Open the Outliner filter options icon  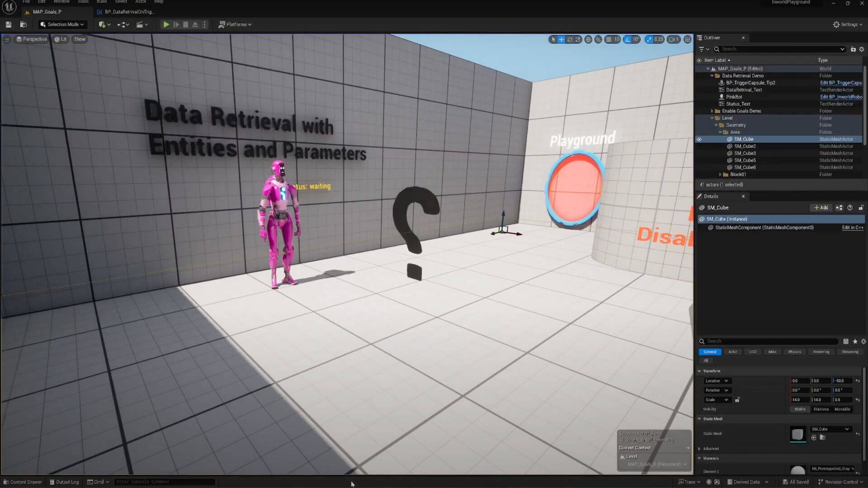click(x=703, y=49)
